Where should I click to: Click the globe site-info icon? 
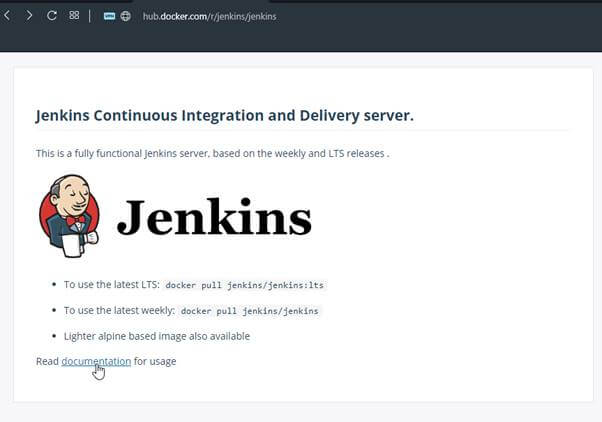coord(126,16)
